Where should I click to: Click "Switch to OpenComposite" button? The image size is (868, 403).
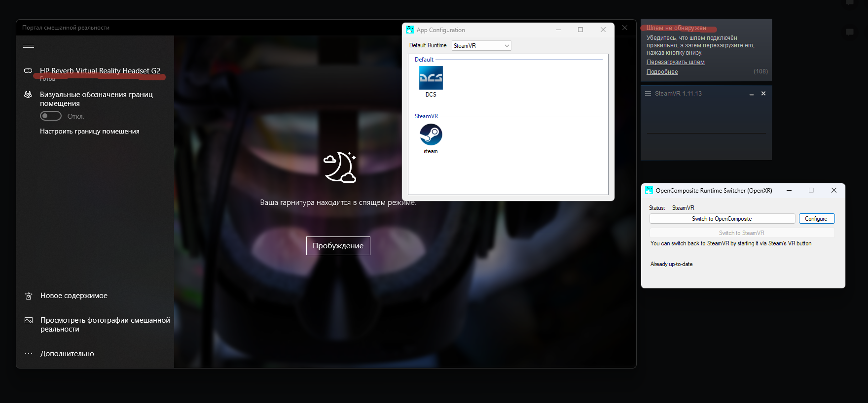tap(723, 219)
